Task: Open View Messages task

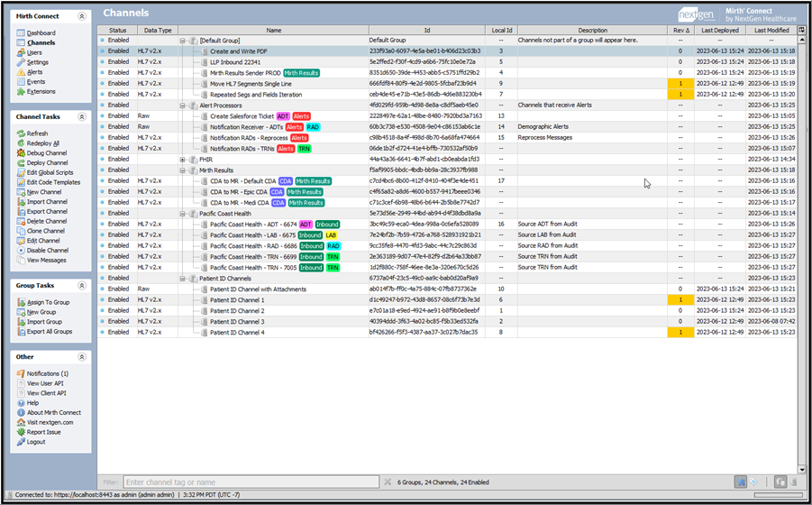Action: [47, 261]
